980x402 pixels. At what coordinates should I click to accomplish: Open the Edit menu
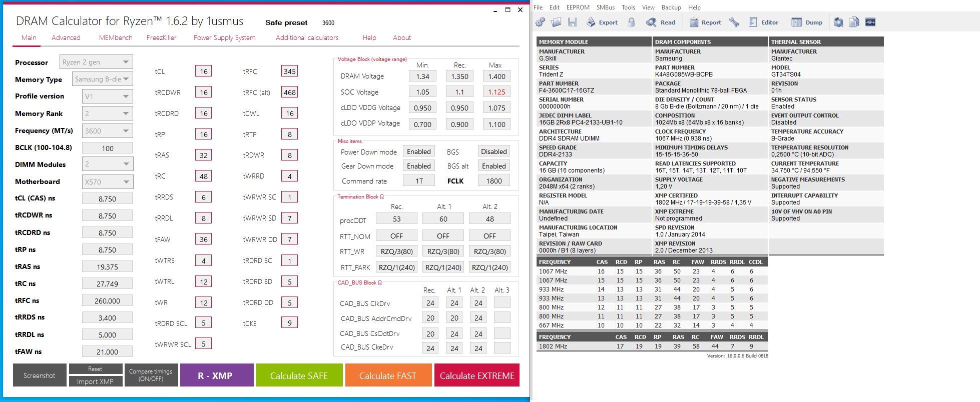555,7
